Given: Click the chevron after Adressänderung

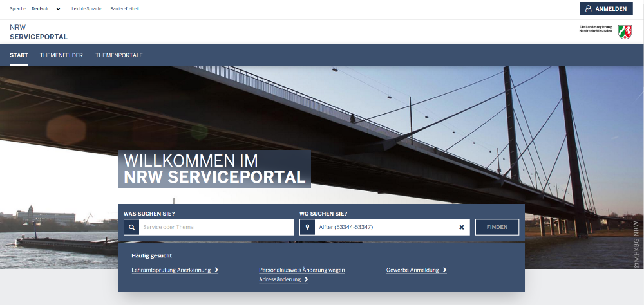Looking at the screenshot, I should click(307, 279).
